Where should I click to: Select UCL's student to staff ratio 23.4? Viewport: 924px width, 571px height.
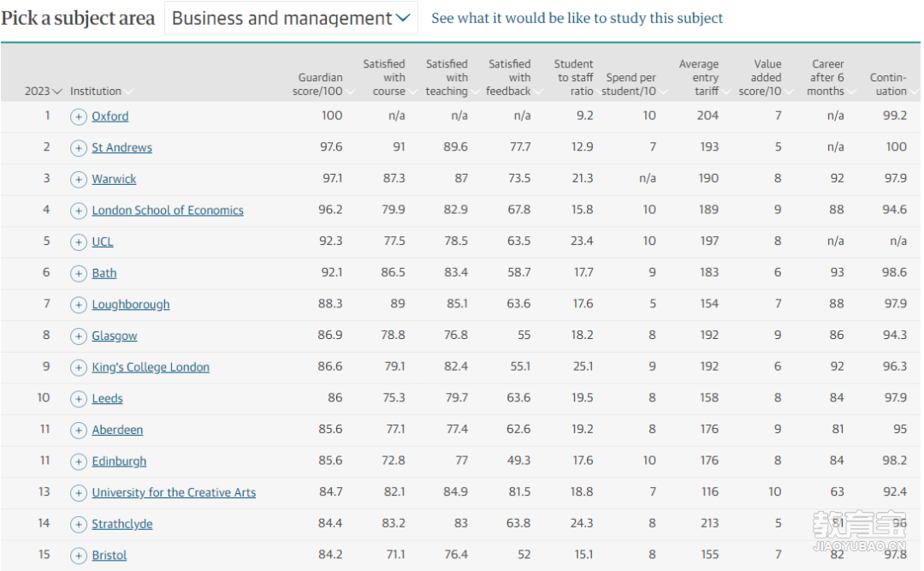[x=582, y=241]
